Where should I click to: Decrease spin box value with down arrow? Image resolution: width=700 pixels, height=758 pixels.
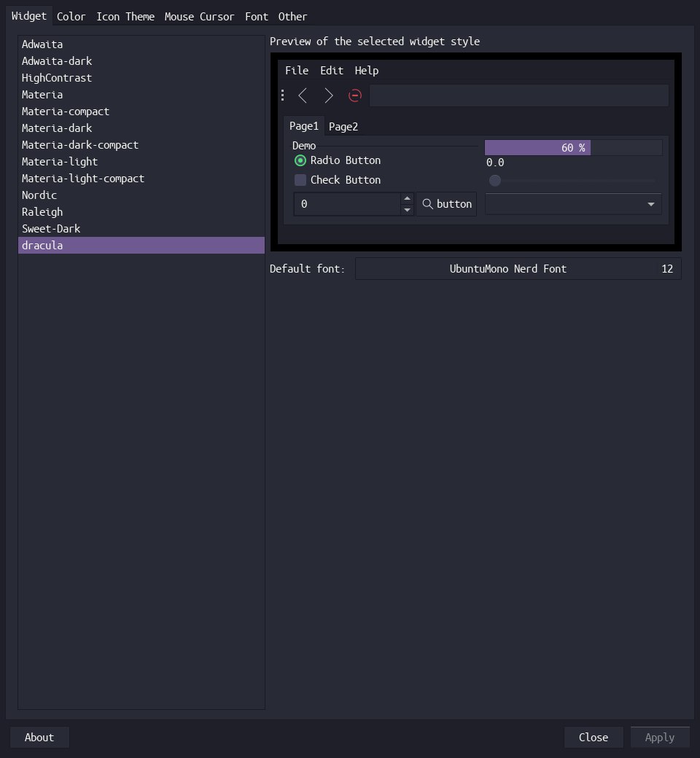coord(408,210)
